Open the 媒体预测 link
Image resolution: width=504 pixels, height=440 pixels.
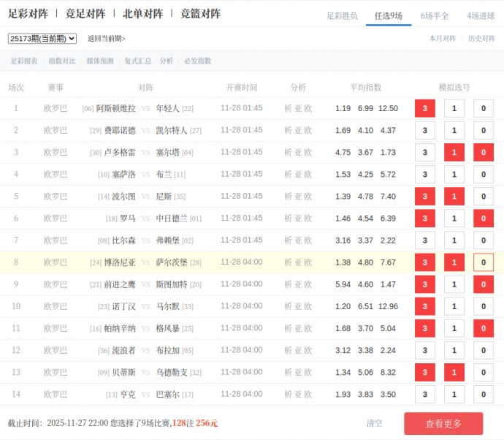(x=99, y=61)
